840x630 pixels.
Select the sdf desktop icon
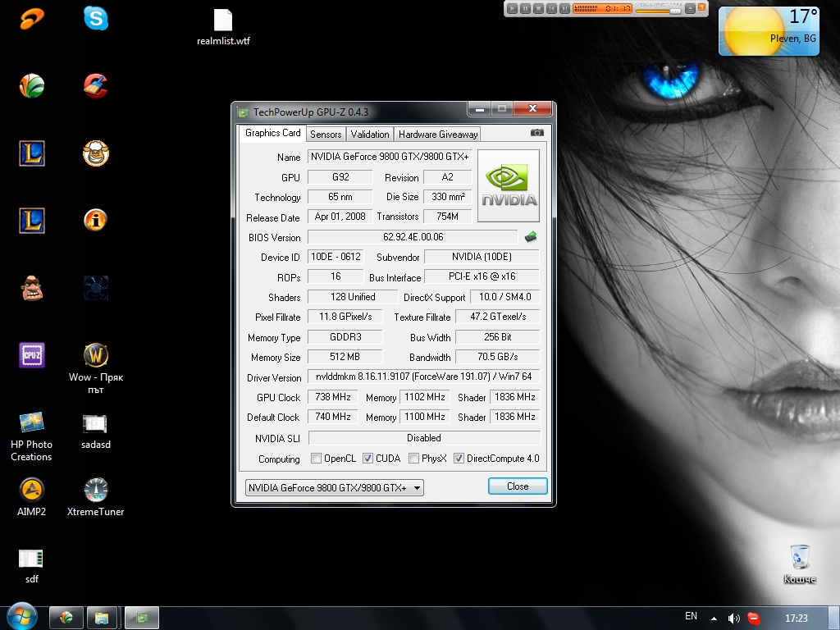pos(32,566)
